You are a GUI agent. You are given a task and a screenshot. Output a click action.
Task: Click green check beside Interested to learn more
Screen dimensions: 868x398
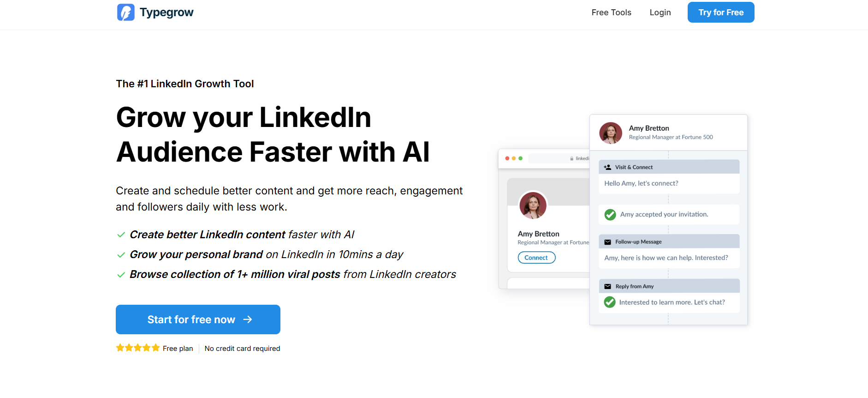(610, 302)
